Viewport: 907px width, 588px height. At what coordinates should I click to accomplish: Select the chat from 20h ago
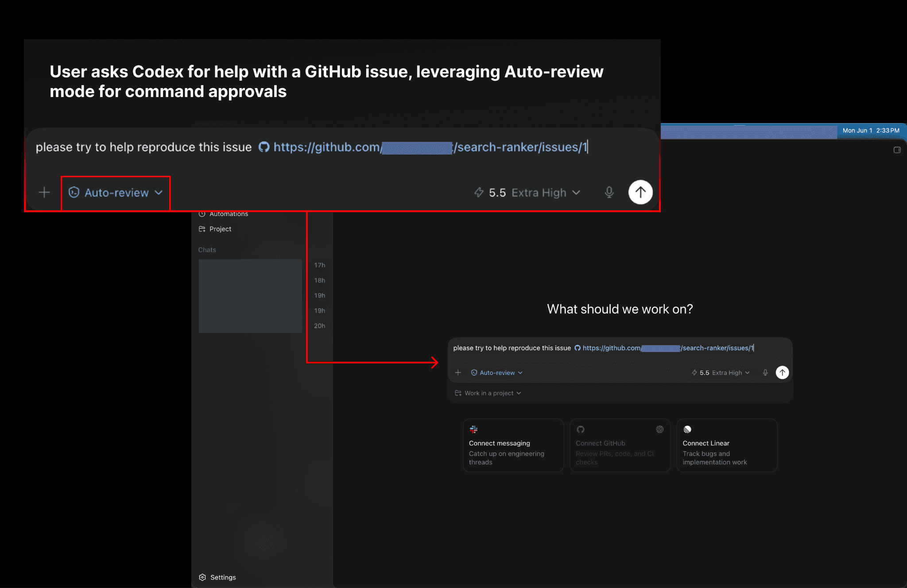[x=261, y=326]
